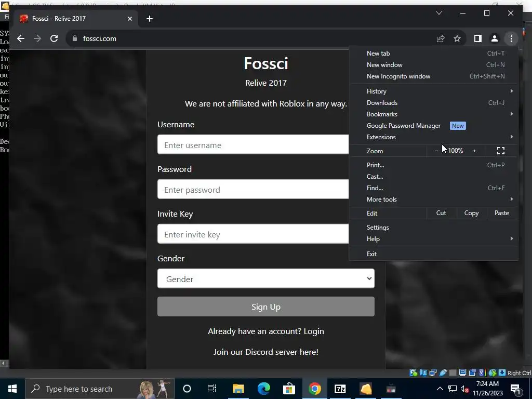The height and width of the screenshot is (399, 532).
Task: Click VirtualBox keyboard capture arrow icon
Action: coord(502,373)
